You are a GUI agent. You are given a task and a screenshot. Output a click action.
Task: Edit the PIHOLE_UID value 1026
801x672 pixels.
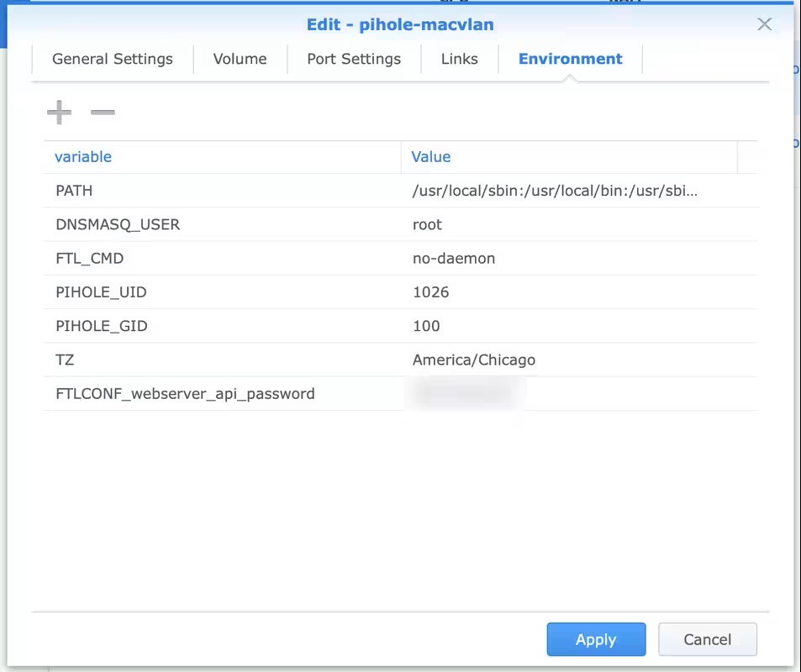point(431,292)
